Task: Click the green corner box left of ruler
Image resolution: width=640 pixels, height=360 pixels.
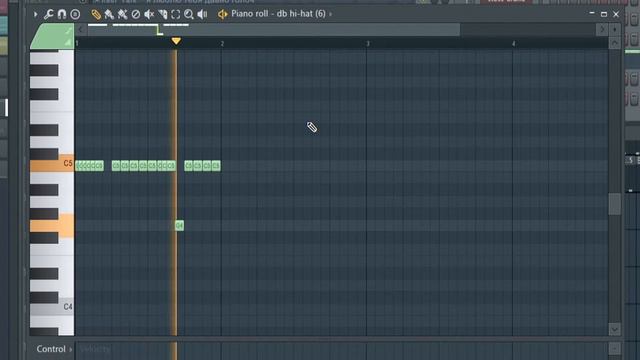Action: 52,36
